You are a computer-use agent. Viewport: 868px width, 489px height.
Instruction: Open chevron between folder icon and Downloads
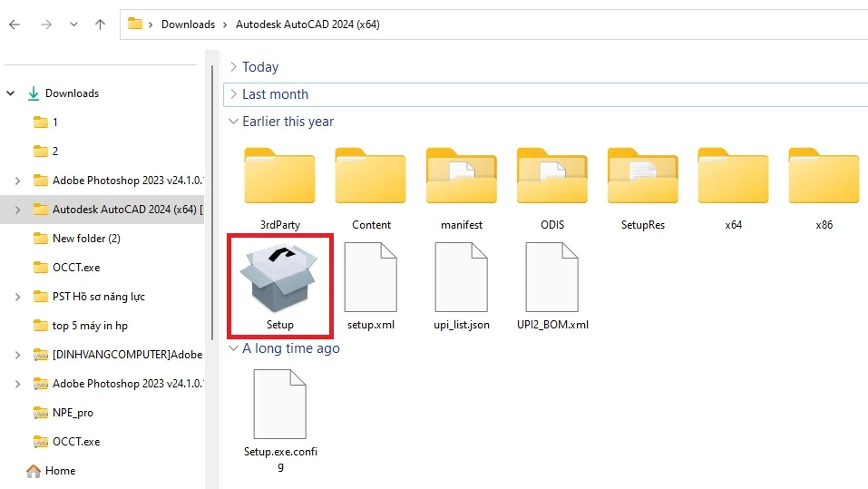tap(151, 24)
